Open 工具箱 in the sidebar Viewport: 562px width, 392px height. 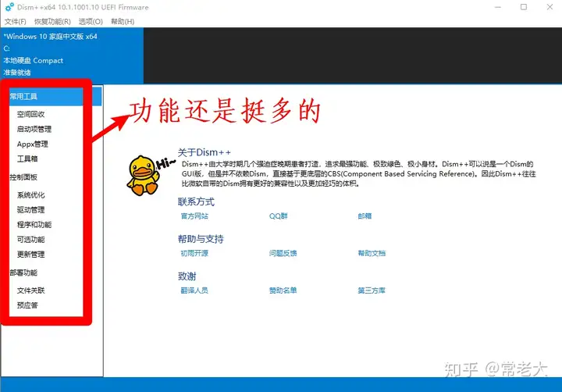(27, 159)
